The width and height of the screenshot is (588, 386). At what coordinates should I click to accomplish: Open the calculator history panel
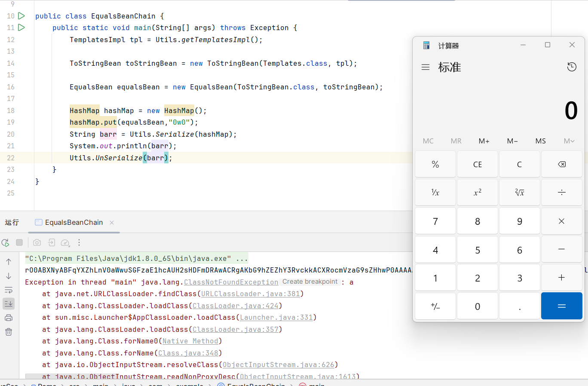(x=572, y=67)
